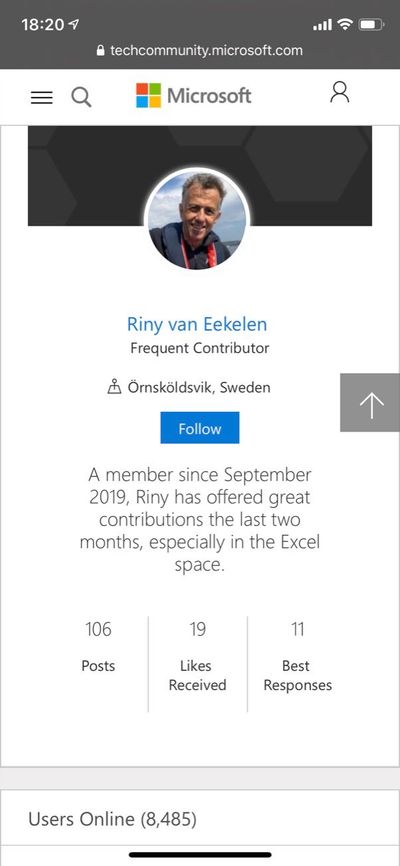Tap the Wi-Fi status icon
This screenshot has width=400, height=866.
[x=345, y=24]
